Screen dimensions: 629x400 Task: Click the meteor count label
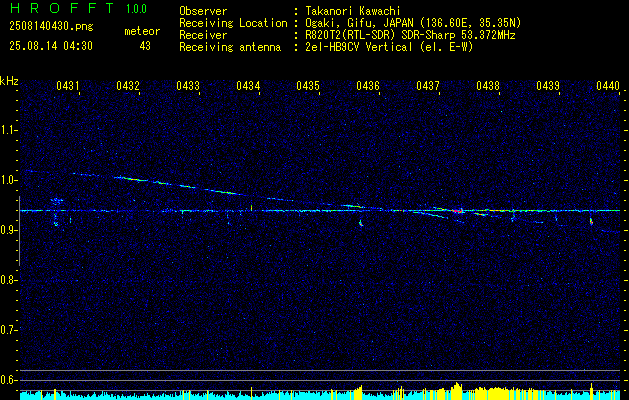pyautogui.click(x=142, y=31)
